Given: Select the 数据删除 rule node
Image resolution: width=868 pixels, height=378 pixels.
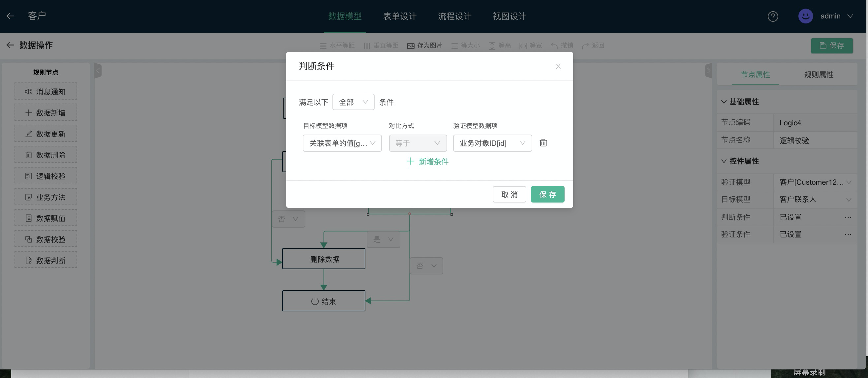Looking at the screenshot, I should 46,155.
